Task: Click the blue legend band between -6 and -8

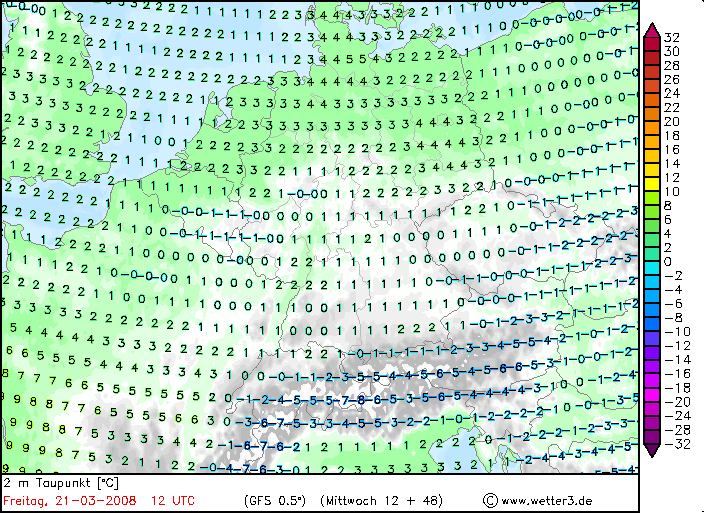Action: [652, 310]
